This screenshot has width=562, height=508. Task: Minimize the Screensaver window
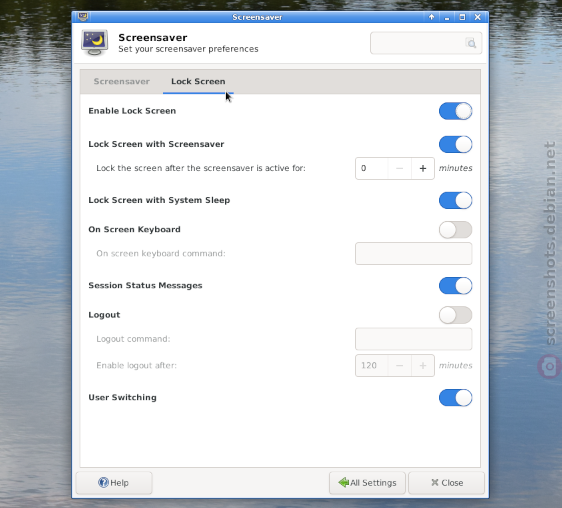[x=447, y=17]
